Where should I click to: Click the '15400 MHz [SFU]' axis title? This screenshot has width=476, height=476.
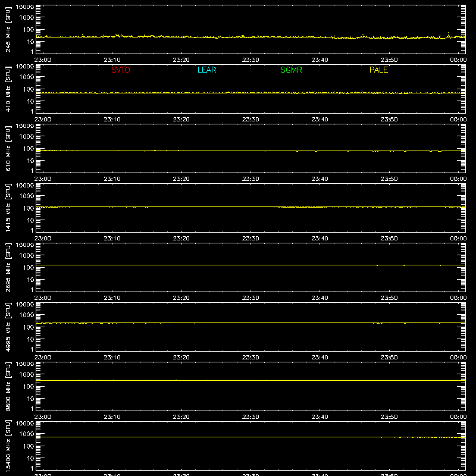click(x=8, y=446)
